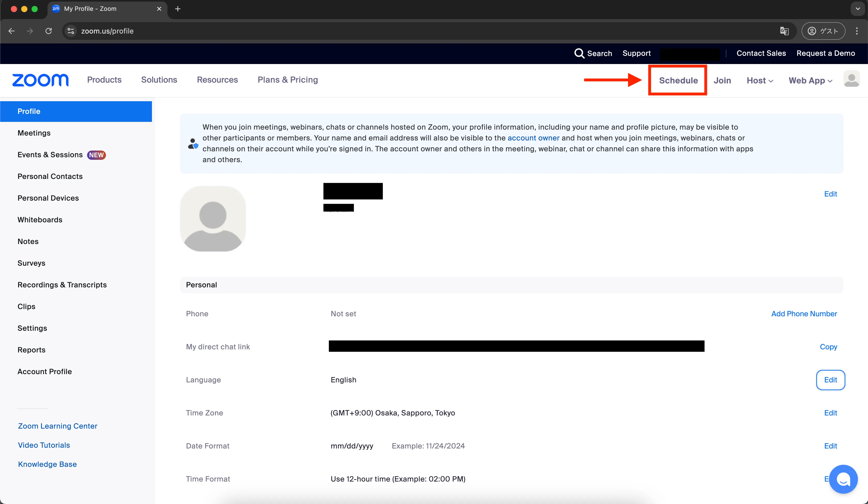Edit the Language setting

click(x=830, y=380)
